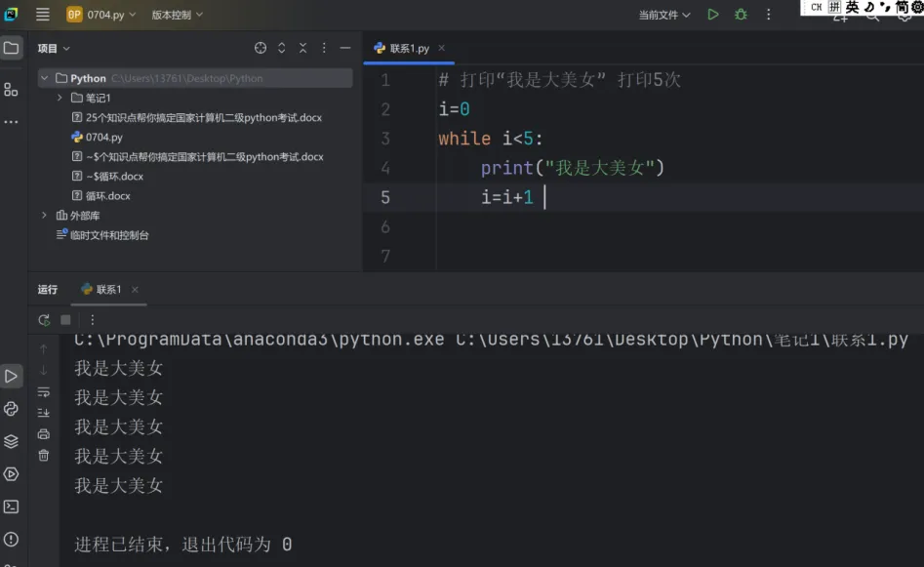This screenshot has width=924, height=567.
Task: Select opened file target icon in project panel
Action: [x=261, y=49]
